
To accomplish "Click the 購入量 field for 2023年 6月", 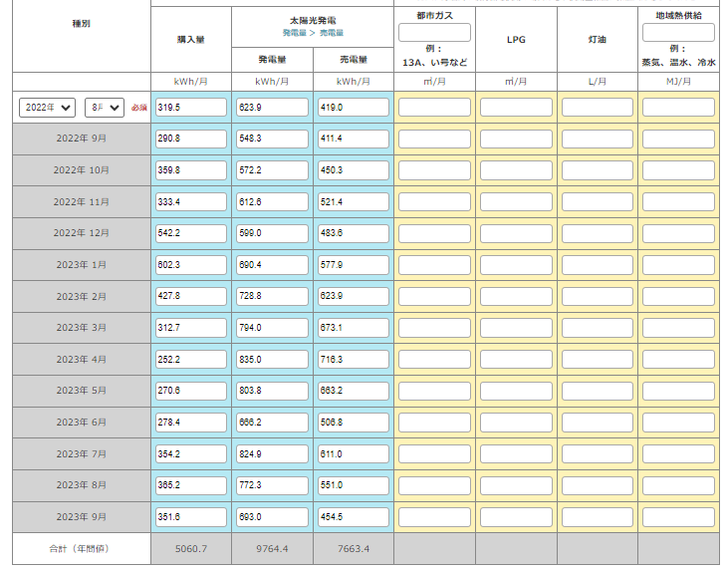I will point(190,423).
